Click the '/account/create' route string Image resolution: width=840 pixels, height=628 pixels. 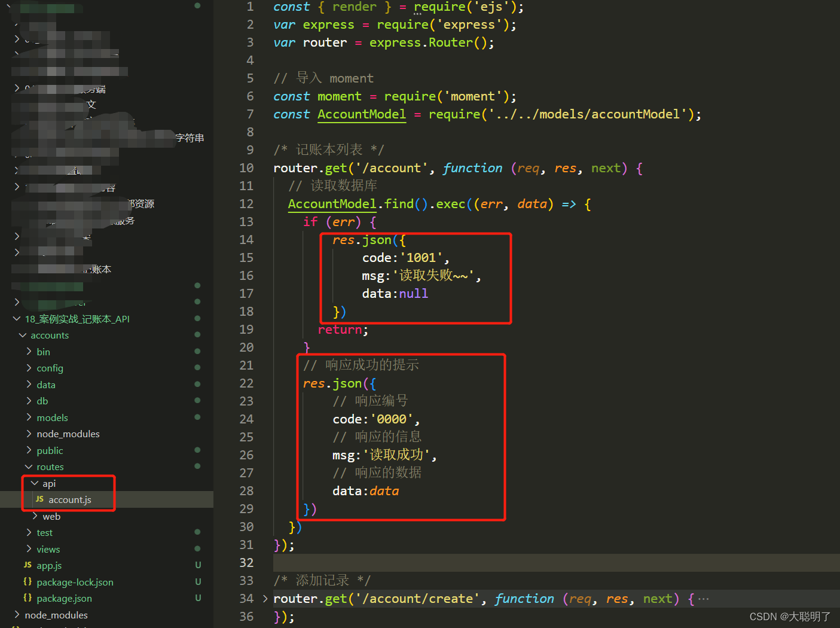pos(417,599)
